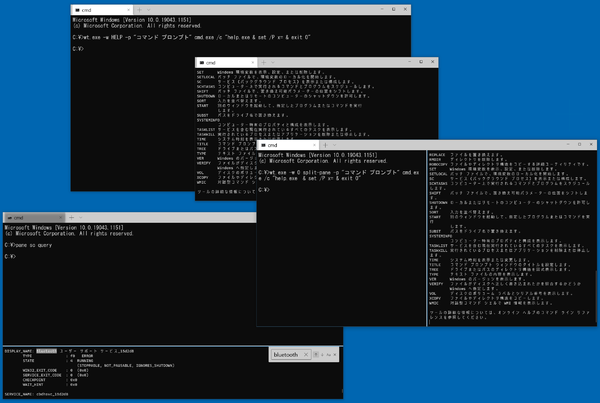Image resolution: width=600 pixels, height=403 pixels.
Task: Click the highlighted match in the DISPLAY_NAME line
Action: point(46,351)
